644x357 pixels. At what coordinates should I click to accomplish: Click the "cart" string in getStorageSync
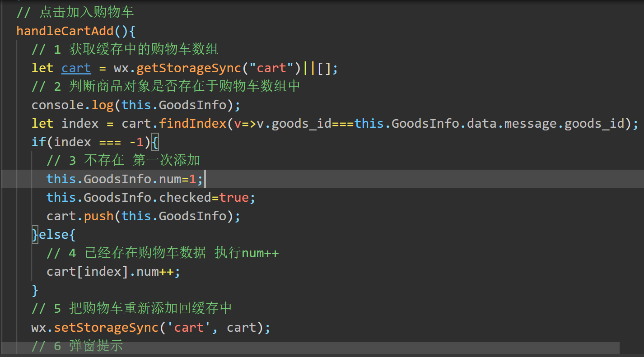click(271, 68)
